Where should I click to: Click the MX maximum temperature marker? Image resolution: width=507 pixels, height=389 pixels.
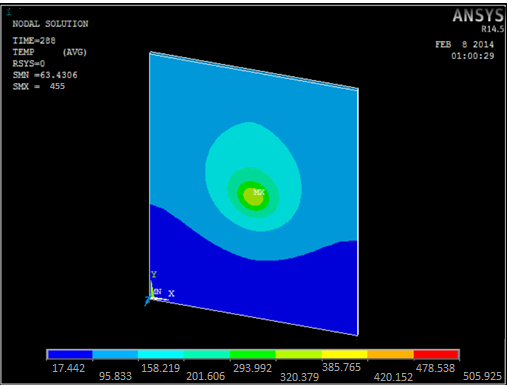click(259, 192)
